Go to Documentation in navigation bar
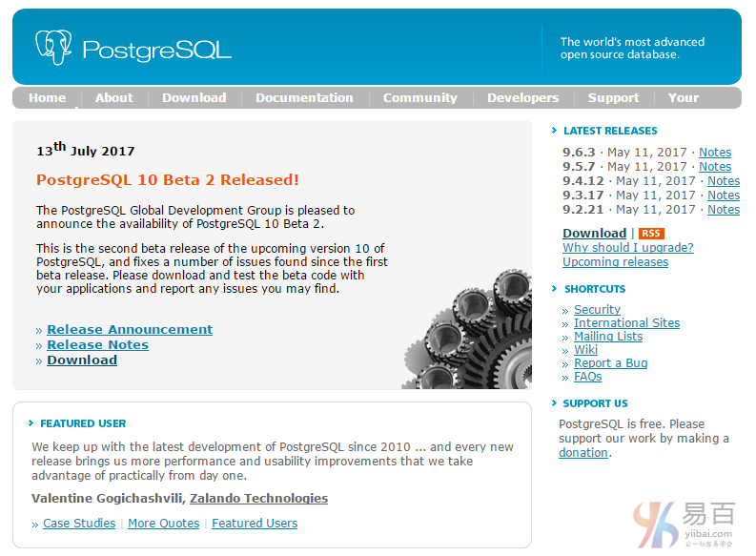Viewport: 756px width, 556px height. 304,98
